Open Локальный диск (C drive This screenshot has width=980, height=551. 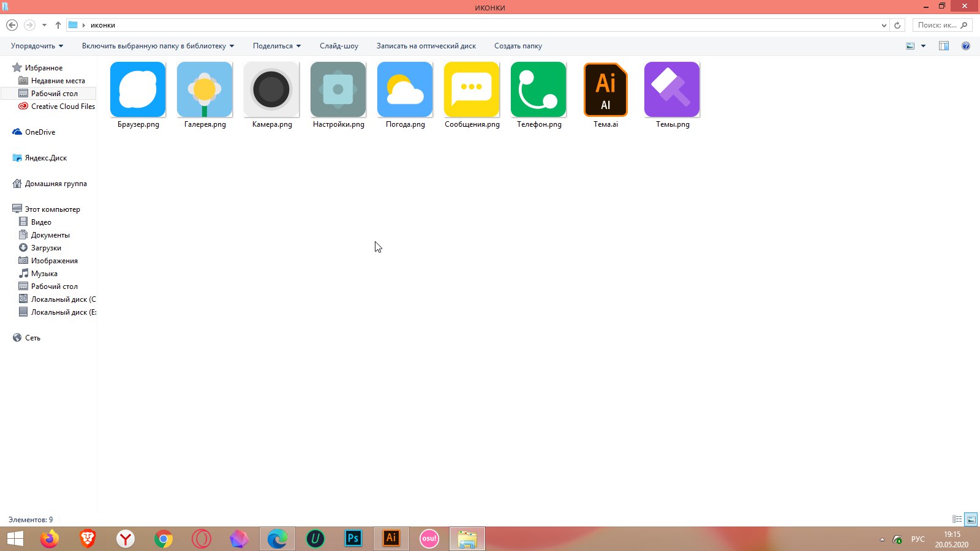pos(63,299)
